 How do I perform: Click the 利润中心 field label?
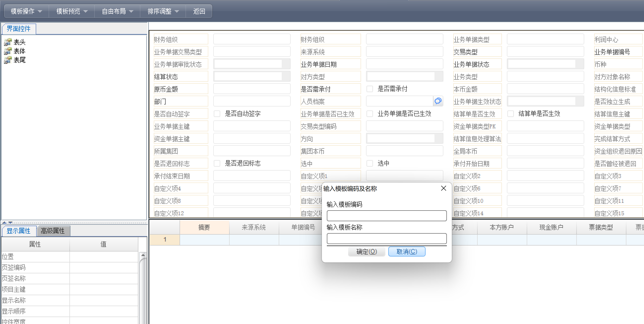coord(618,39)
